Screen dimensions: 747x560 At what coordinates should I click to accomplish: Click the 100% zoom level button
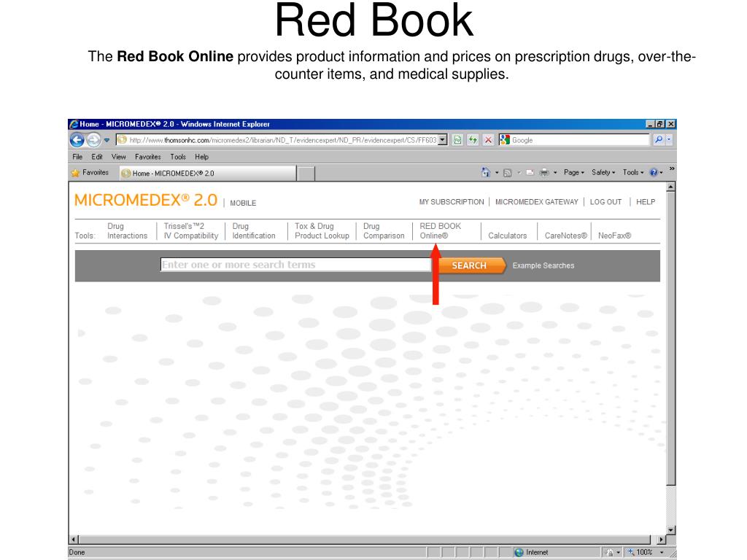point(640,553)
